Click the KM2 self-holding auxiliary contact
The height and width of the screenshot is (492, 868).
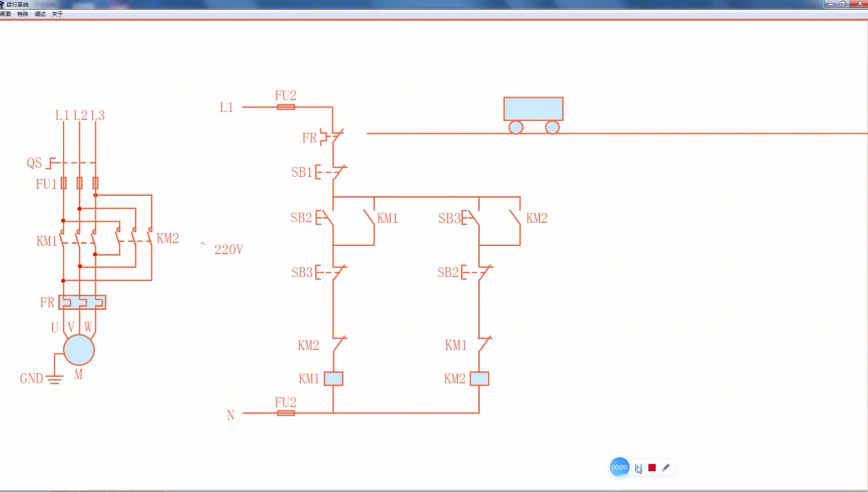pos(515,218)
